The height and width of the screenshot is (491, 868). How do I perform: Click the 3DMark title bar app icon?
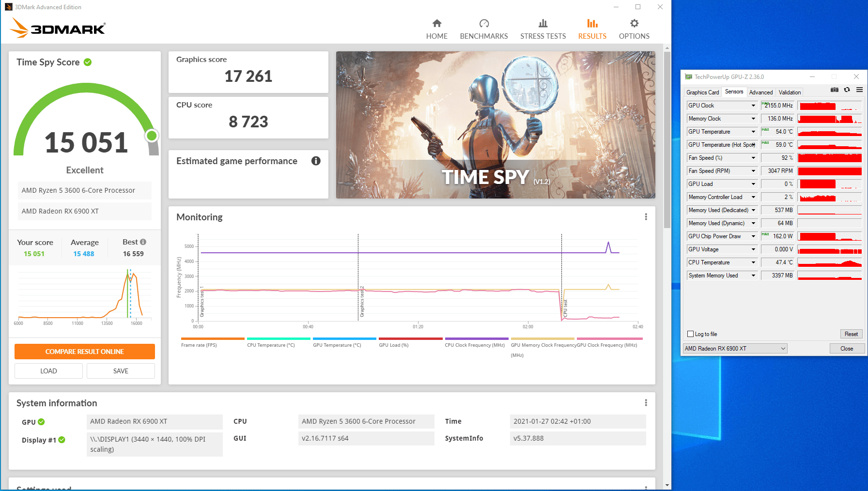pyautogui.click(x=8, y=7)
